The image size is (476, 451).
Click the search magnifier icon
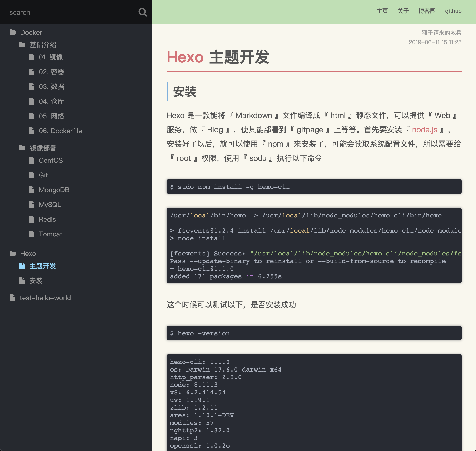143,12
